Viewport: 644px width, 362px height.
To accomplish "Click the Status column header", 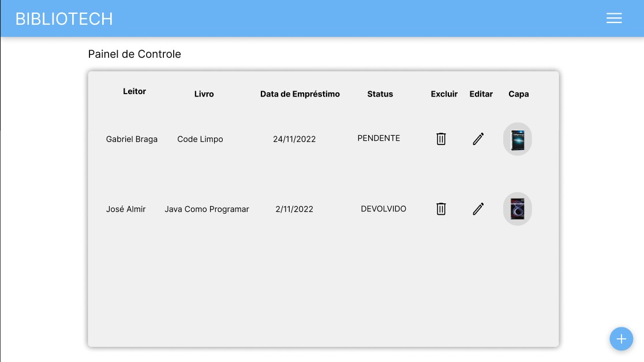I will pyautogui.click(x=380, y=94).
